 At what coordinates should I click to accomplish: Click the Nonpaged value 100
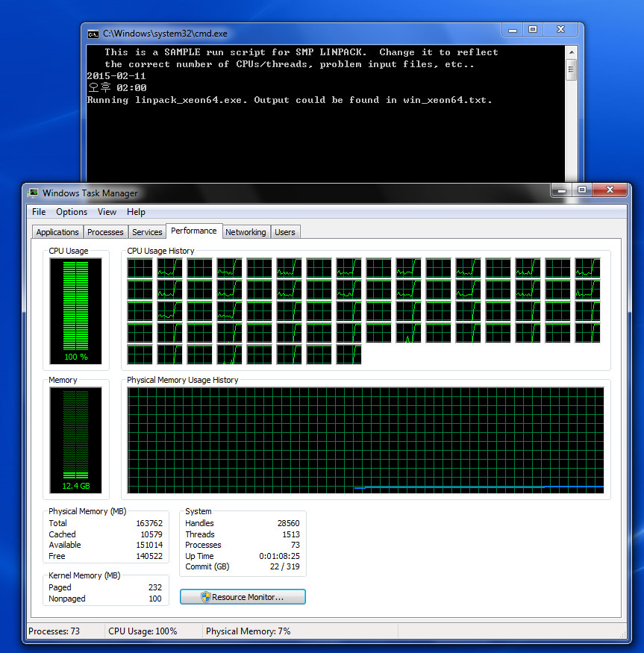[155, 599]
